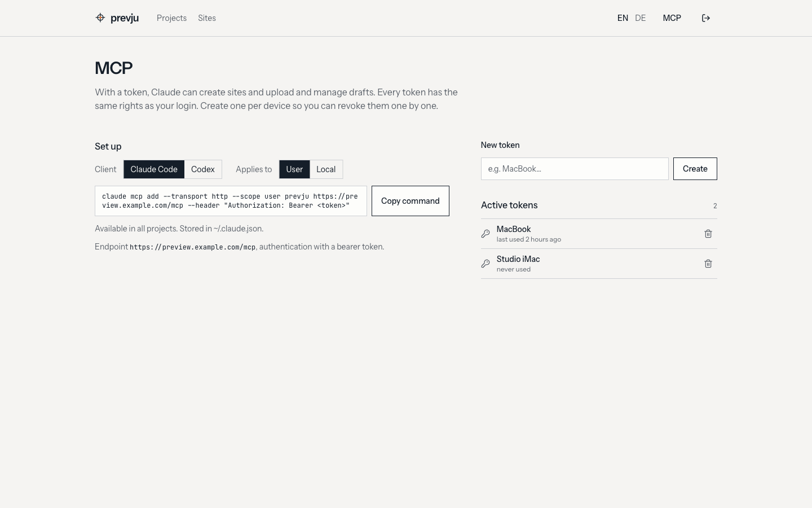
Task: Delete the MacBook token via trash icon
Action: (708, 234)
